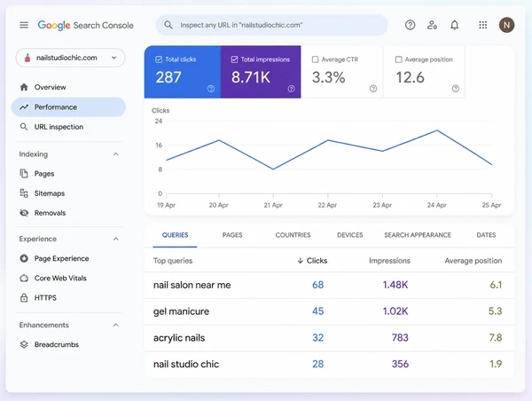Open the notifications bell

coord(454,25)
